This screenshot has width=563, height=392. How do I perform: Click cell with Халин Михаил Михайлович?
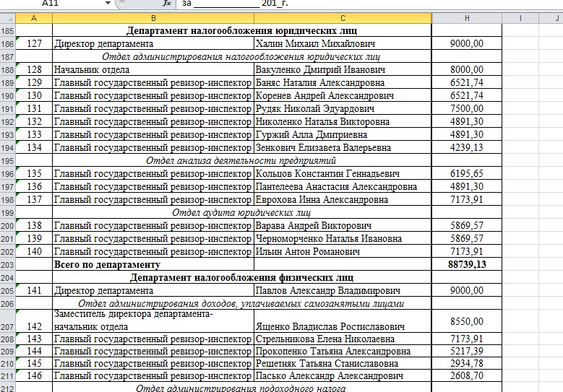[342, 44]
